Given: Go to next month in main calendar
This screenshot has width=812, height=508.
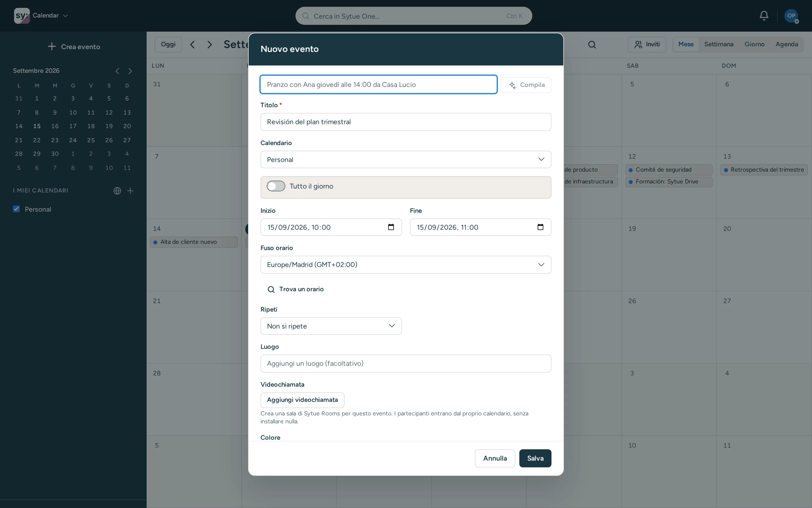Looking at the screenshot, I should click(210, 44).
